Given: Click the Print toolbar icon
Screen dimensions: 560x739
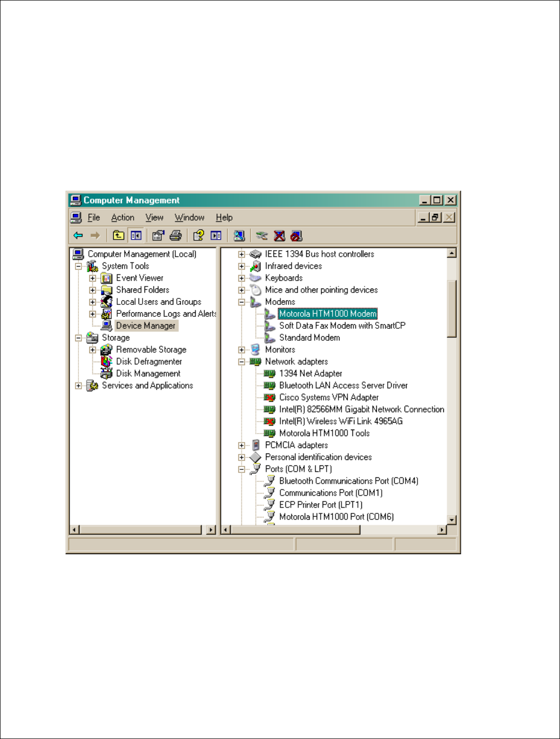Looking at the screenshot, I should (x=176, y=235).
